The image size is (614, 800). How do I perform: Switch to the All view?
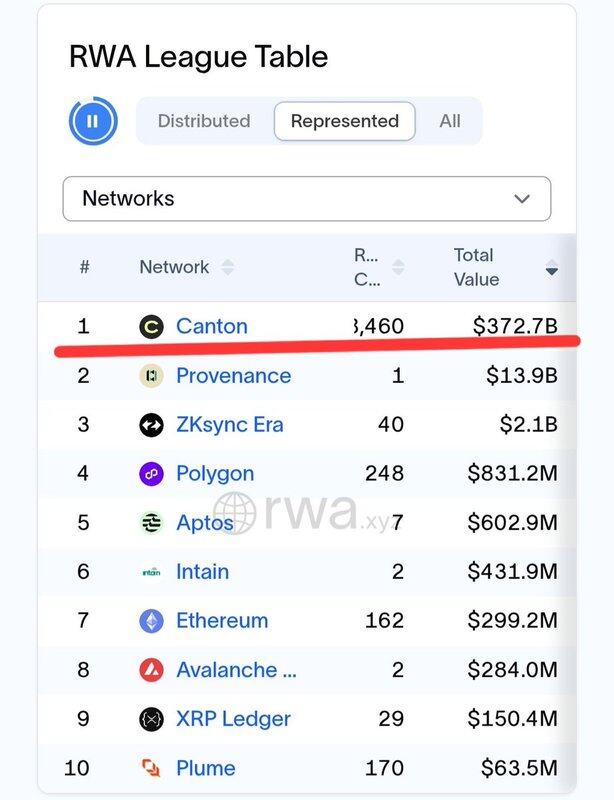[x=450, y=121]
